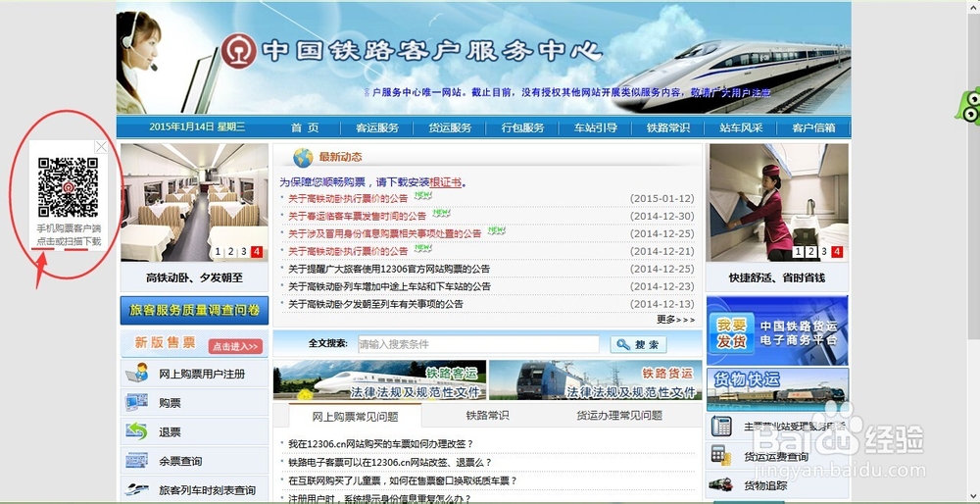Select slide 4 on left carousel
980x504 pixels.
click(256, 252)
